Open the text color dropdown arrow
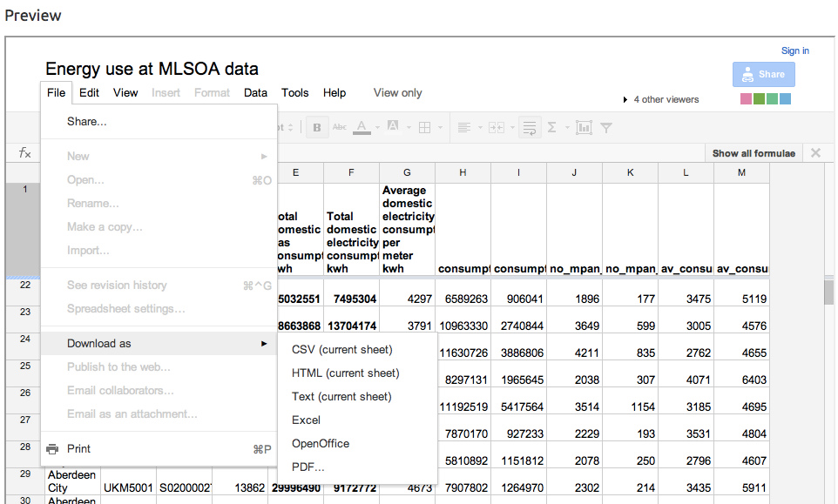This screenshot has width=838, height=504. (377, 128)
